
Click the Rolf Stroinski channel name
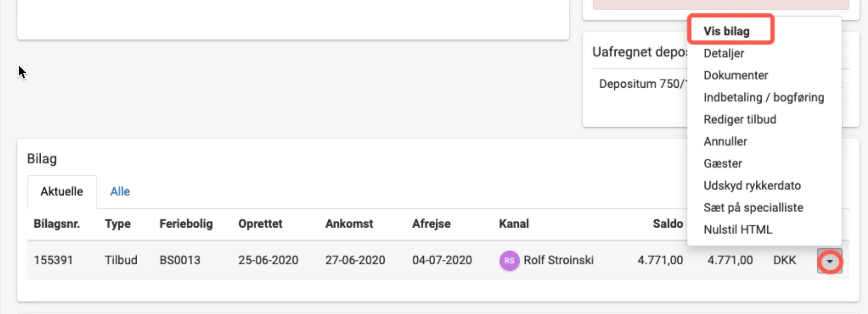tap(558, 260)
